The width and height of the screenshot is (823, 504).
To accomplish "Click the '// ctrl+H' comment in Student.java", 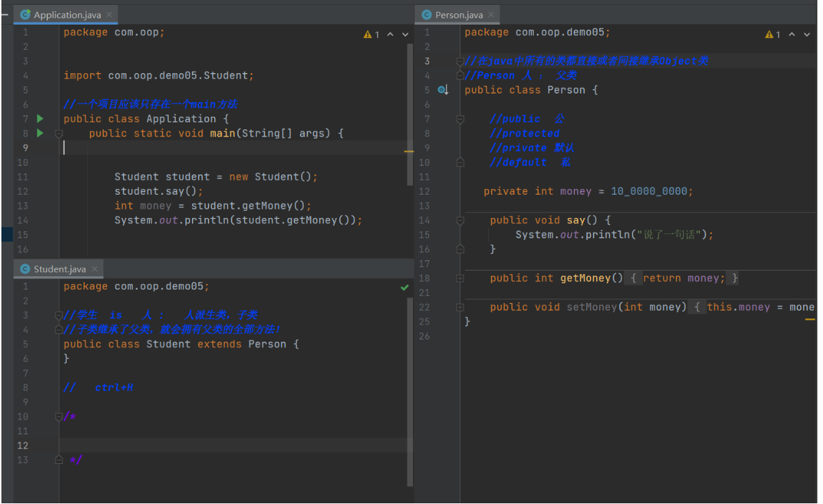I will tap(98, 387).
